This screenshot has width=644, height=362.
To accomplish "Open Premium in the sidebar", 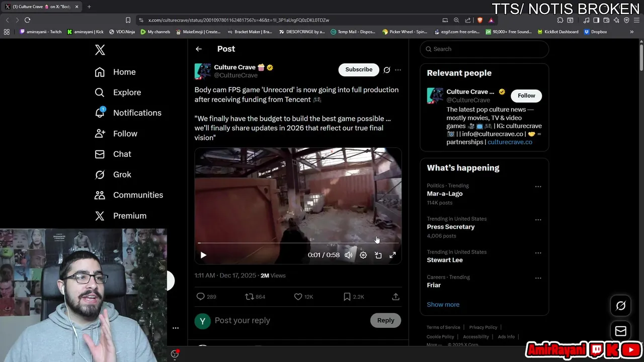I will pos(120,216).
